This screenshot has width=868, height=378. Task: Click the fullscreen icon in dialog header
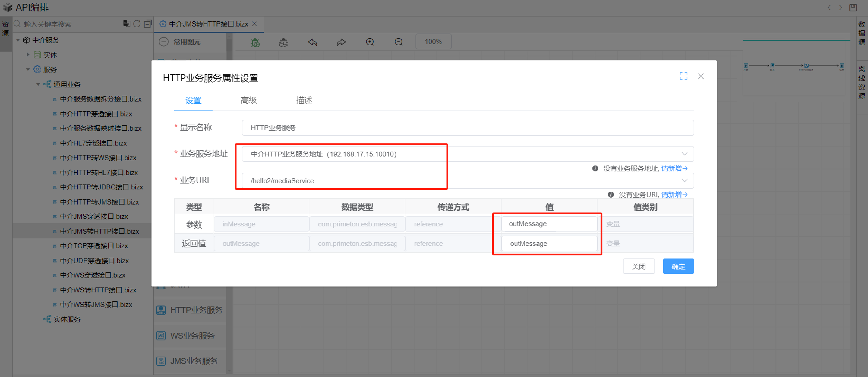(683, 76)
